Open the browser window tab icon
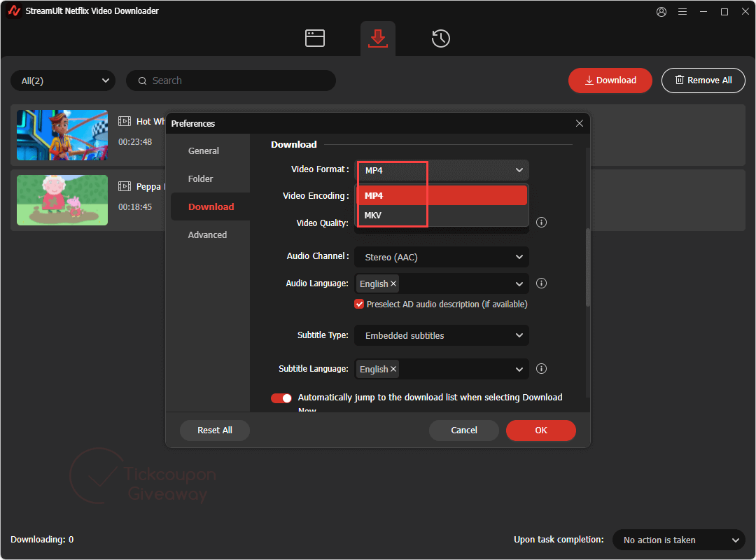The image size is (756, 560). pyautogui.click(x=315, y=38)
